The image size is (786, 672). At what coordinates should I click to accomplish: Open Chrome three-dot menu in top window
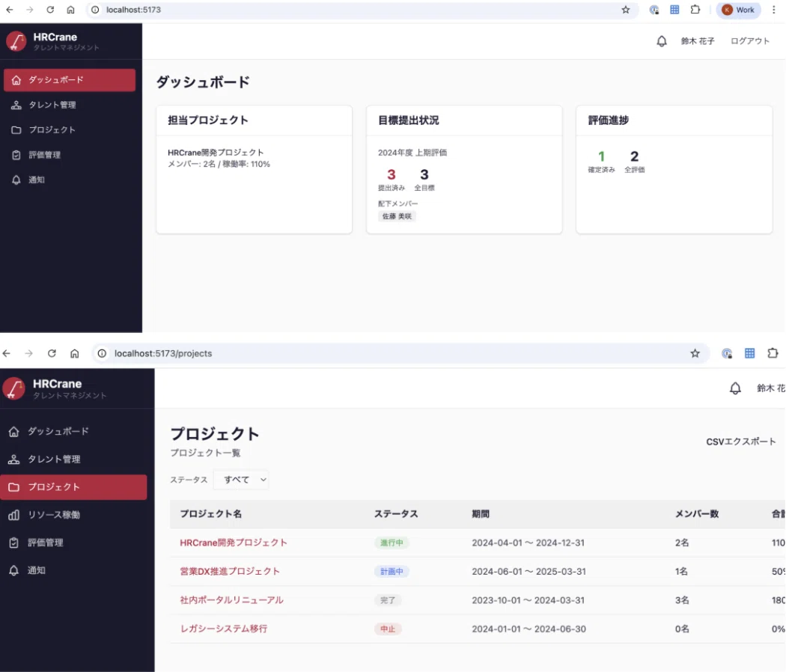click(774, 10)
